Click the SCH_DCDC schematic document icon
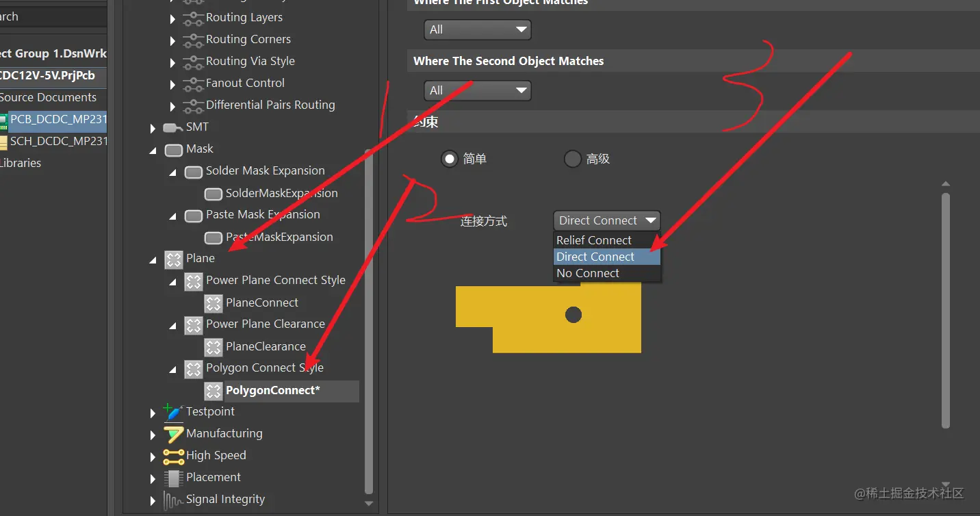Viewport: 980px width, 516px height. [x=3, y=142]
